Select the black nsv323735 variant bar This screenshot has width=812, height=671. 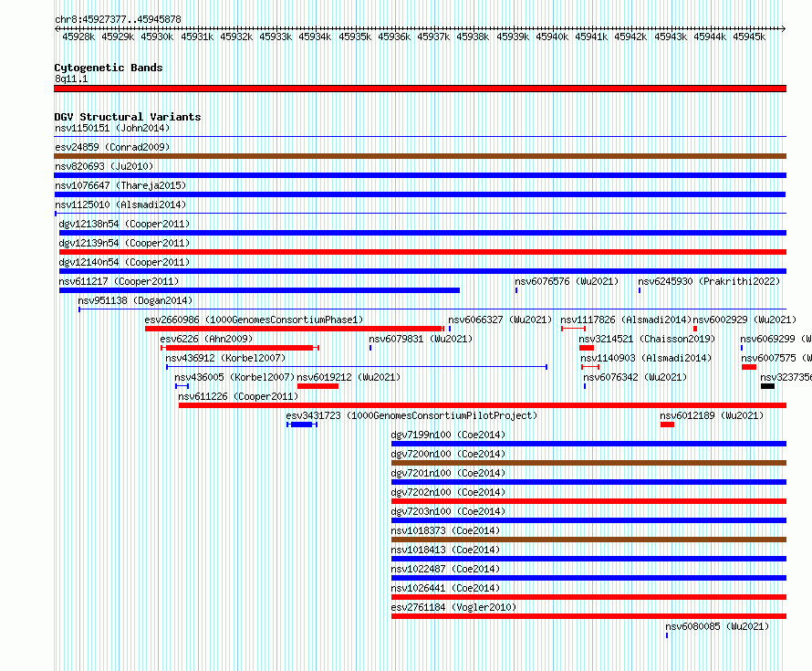pos(767,386)
